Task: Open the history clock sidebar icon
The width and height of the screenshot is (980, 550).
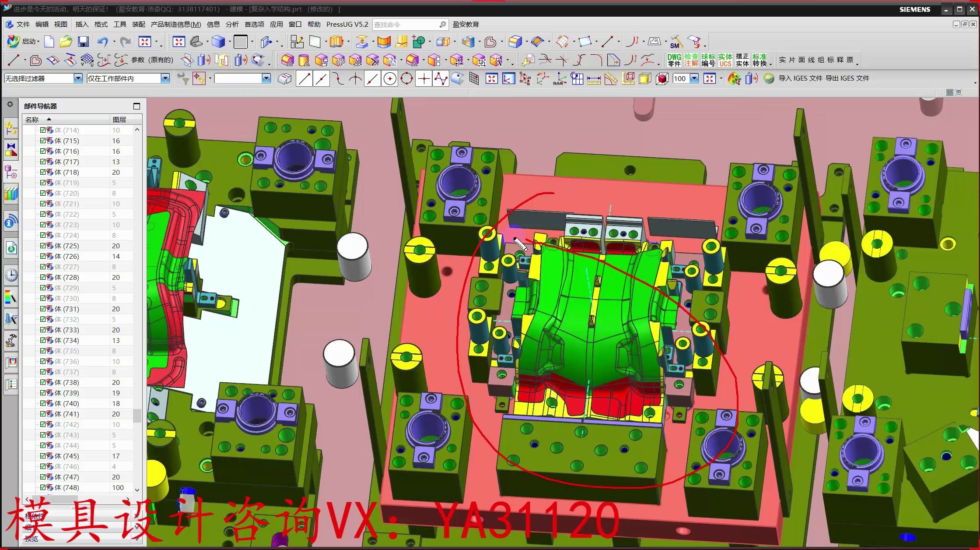Action: (x=11, y=275)
